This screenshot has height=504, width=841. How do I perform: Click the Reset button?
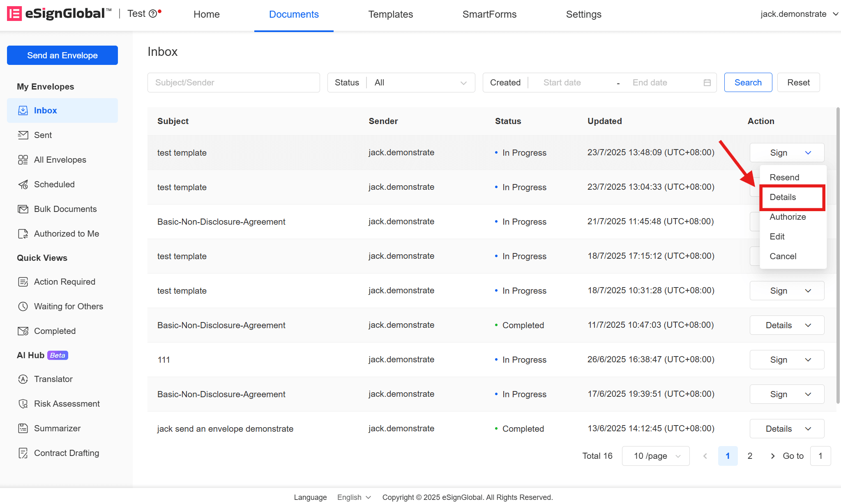pyautogui.click(x=798, y=83)
